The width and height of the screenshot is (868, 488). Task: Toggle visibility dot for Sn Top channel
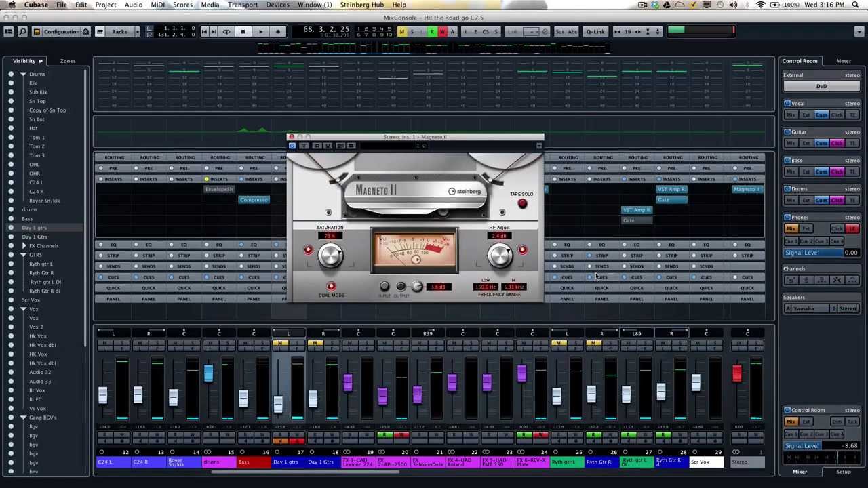coord(11,101)
